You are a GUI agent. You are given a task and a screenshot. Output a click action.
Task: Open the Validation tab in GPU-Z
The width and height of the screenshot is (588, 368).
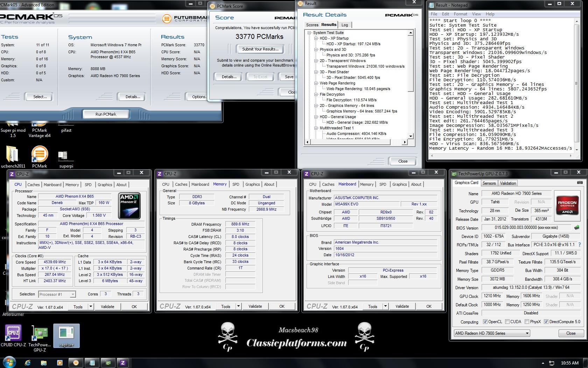point(508,183)
